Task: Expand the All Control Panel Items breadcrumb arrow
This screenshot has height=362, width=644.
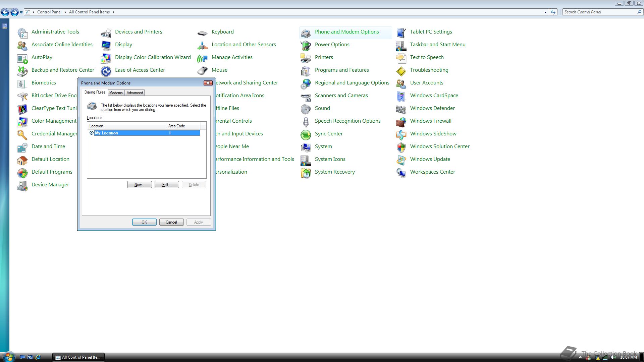Action: click(x=113, y=12)
